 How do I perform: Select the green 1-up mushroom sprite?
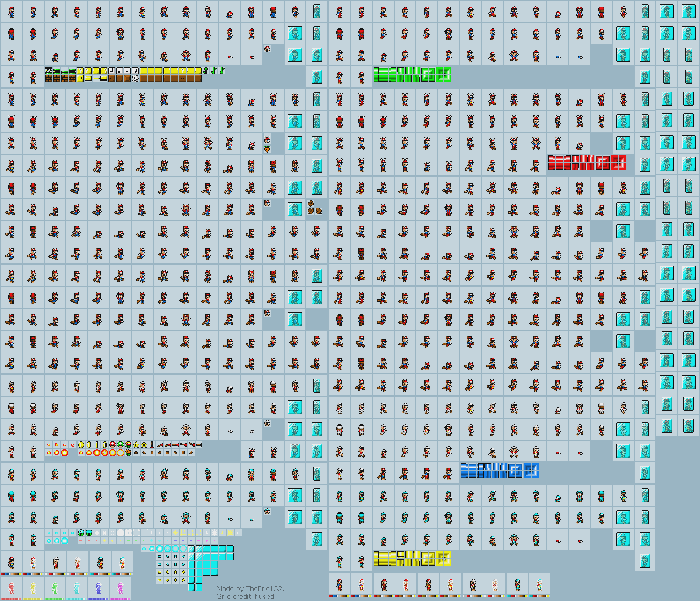click(x=120, y=445)
